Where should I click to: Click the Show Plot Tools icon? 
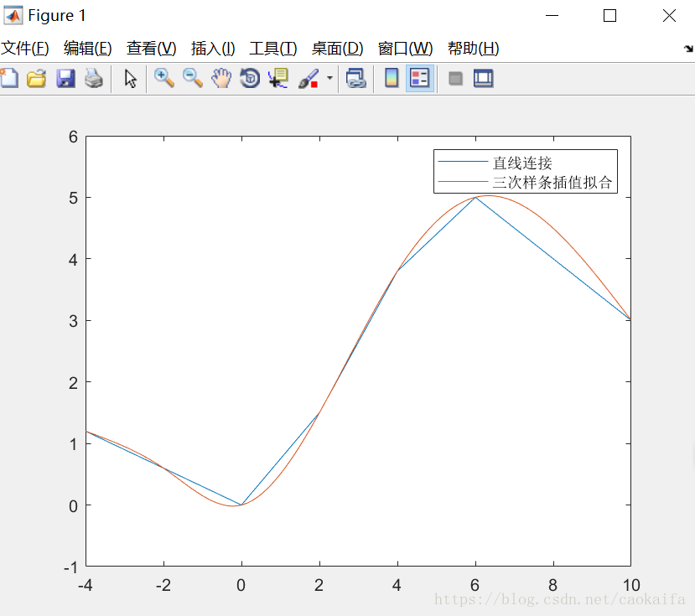point(483,79)
